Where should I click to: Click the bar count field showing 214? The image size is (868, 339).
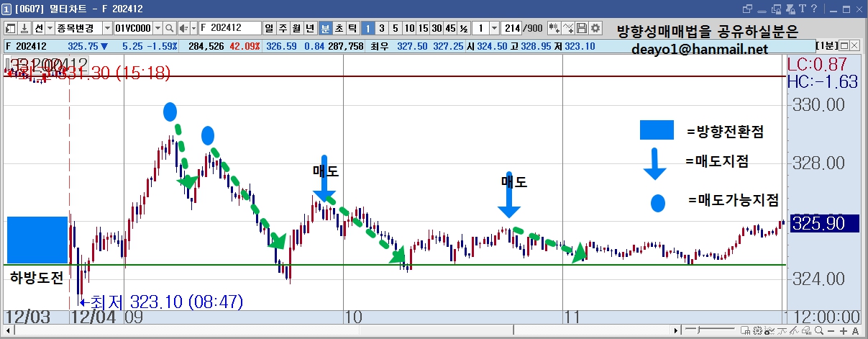click(512, 28)
